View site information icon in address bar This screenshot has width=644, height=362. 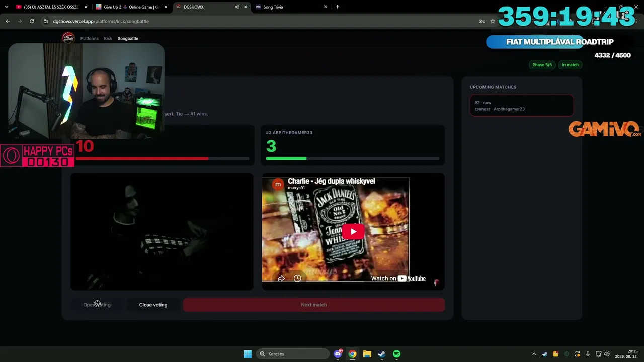pos(46,21)
